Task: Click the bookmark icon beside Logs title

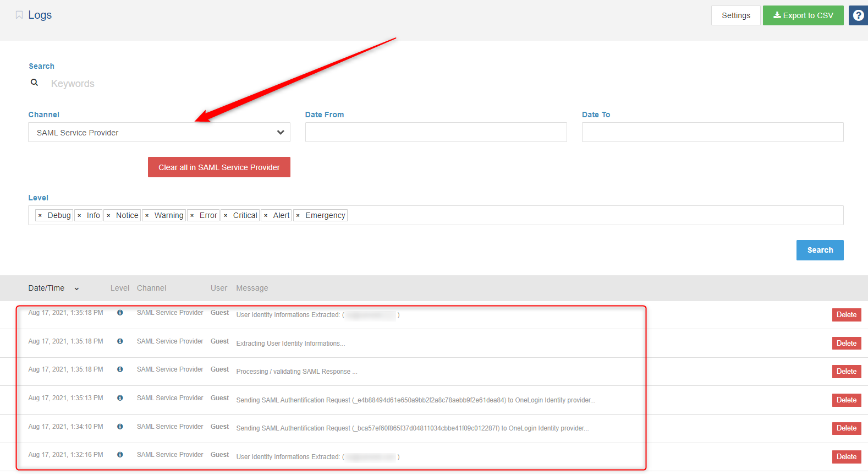Action: [19, 15]
